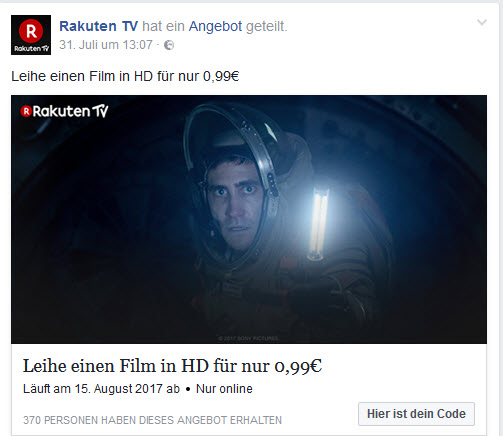Click the serif offer title below the image
This screenshot has width=503, height=436.
pyautogui.click(x=172, y=366)
